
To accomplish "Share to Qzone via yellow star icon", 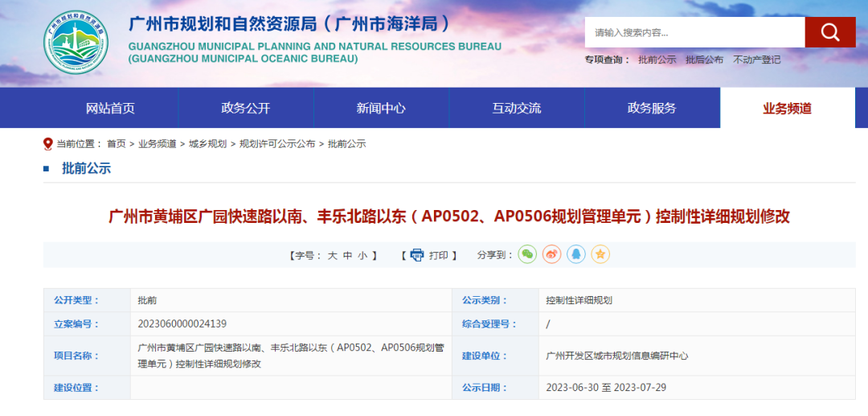I will click(600, 254).
